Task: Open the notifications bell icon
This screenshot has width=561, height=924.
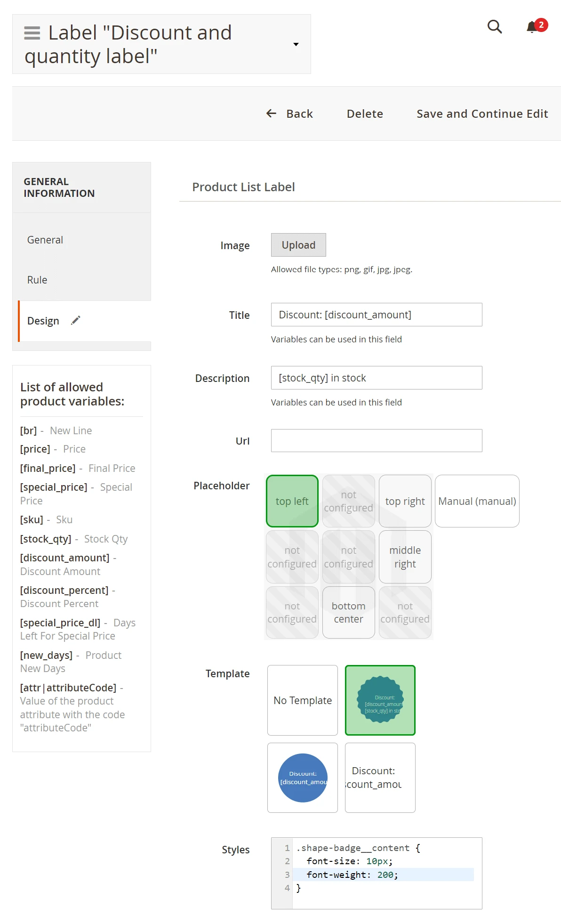Action: (532, 27)
